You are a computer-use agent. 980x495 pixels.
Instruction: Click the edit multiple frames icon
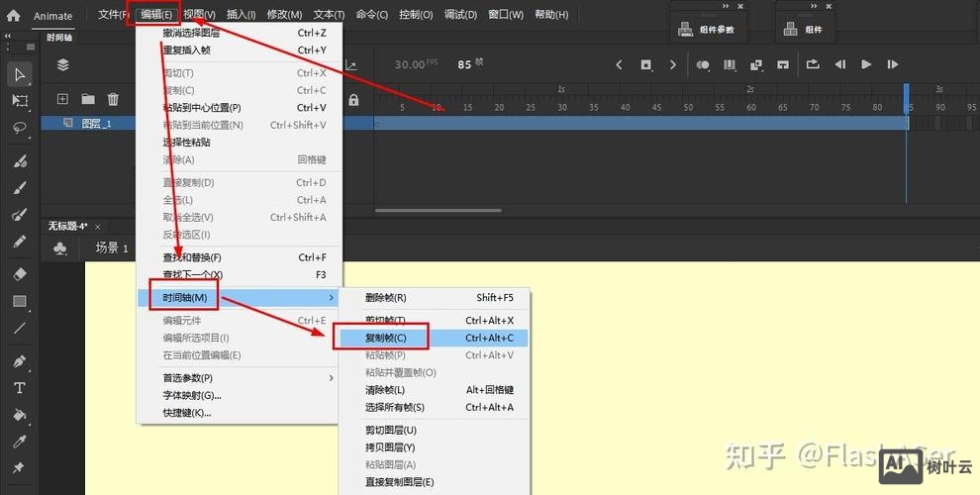point(730,64)
